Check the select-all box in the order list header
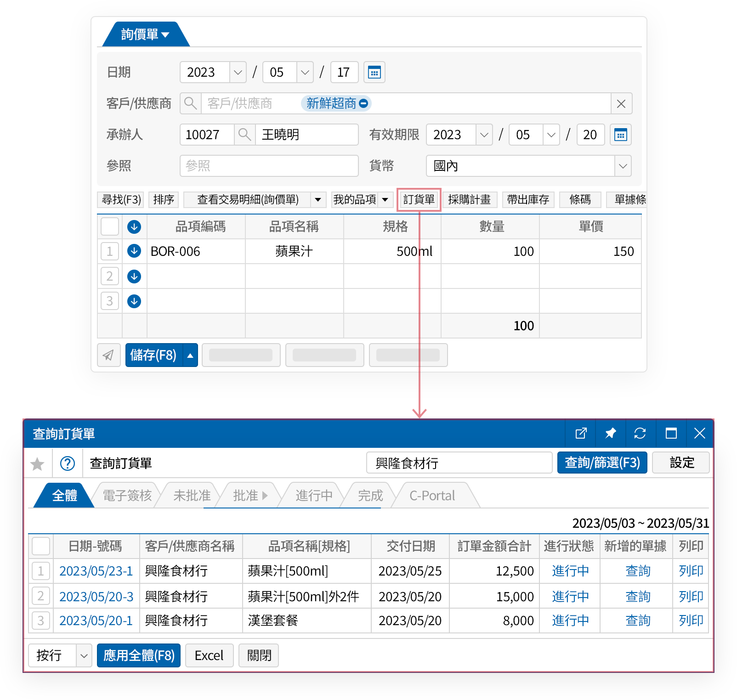 (40, 546)
